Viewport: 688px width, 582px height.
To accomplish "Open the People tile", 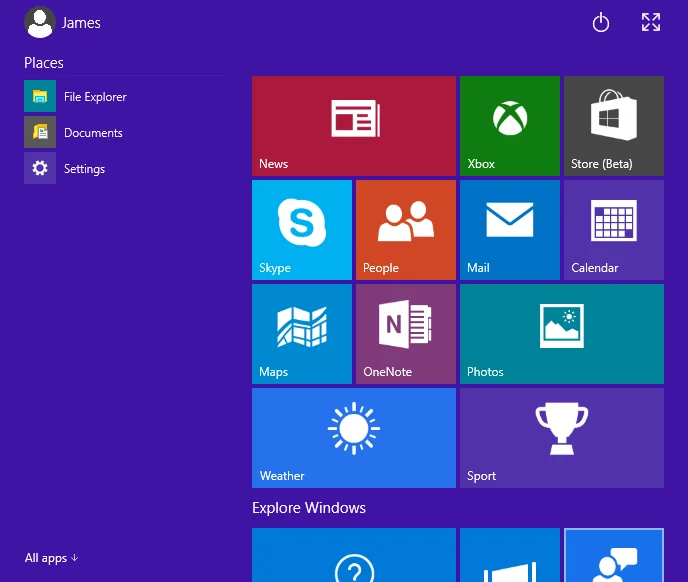I will [406, 230].
